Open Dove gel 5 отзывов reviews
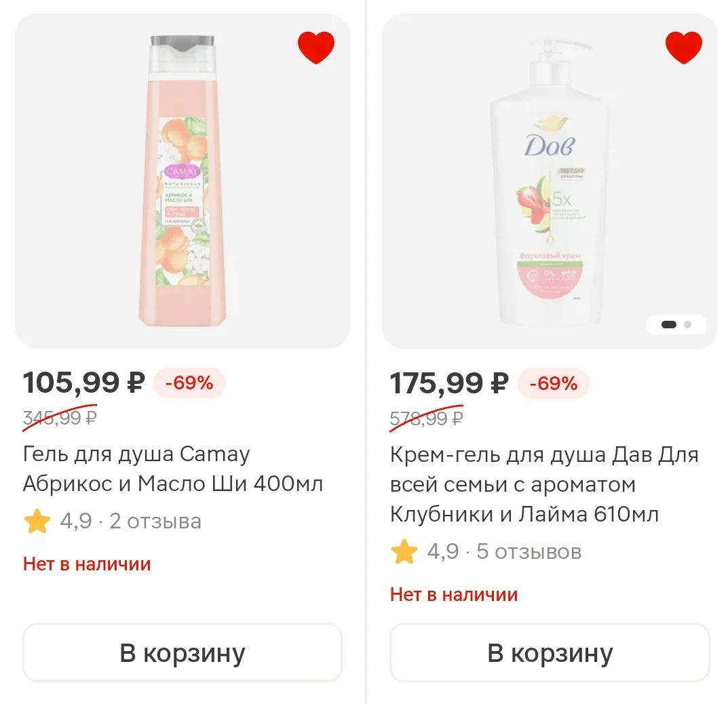Viewport: 728px width, 704px height. click(529, 552)
